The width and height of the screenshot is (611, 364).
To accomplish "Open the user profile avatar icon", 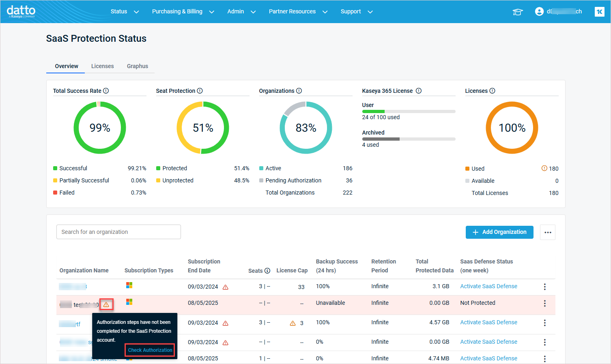I will [x=539, y=11].
